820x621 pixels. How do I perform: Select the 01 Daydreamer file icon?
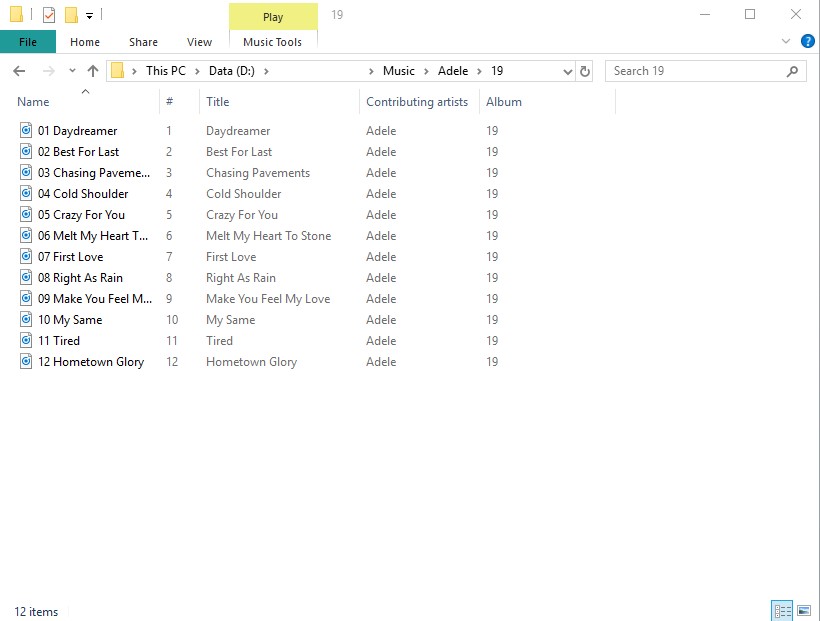pos(26,130)
